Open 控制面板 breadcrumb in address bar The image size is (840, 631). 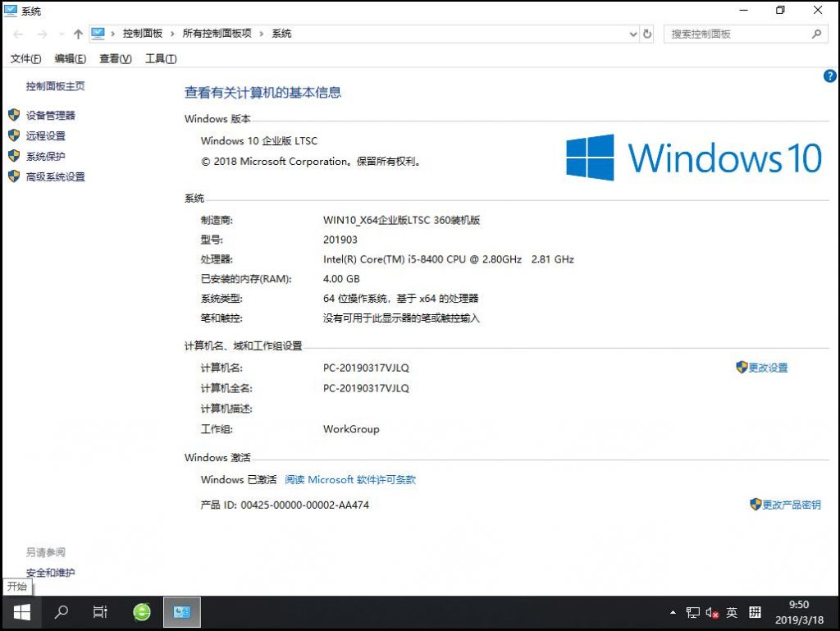coord(143,34)
